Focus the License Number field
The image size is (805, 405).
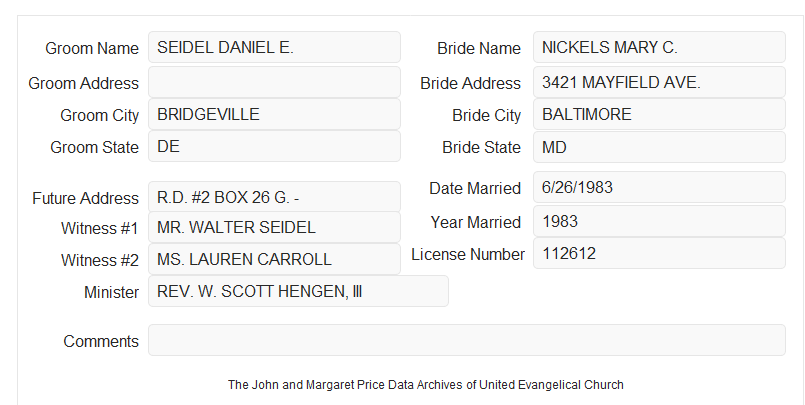pyautogui.click(x=659, y=253)
